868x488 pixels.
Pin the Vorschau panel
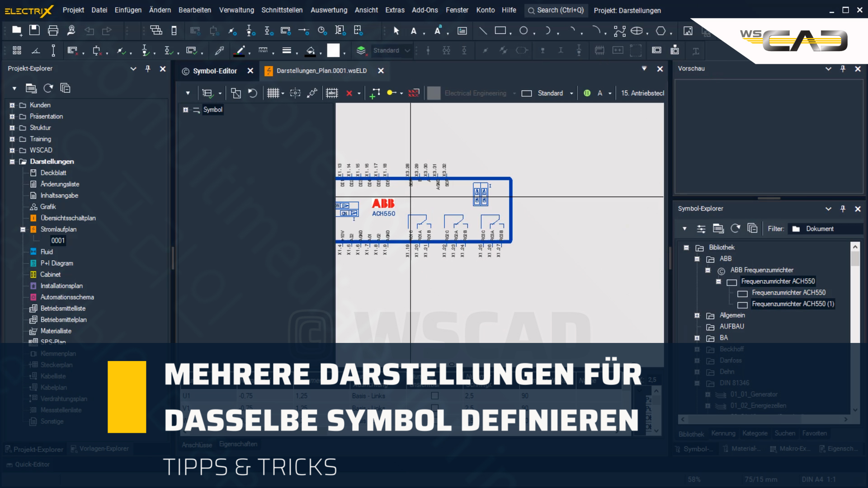843,68
